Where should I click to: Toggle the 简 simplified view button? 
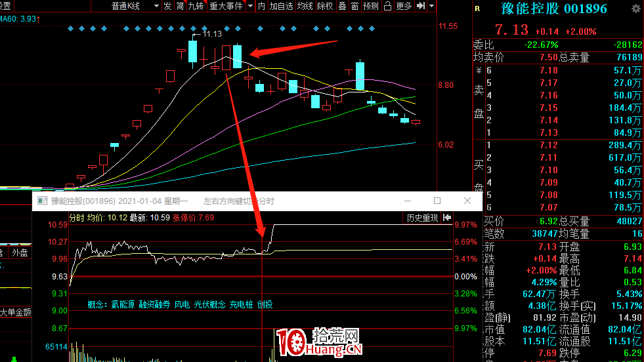(180, 6)
